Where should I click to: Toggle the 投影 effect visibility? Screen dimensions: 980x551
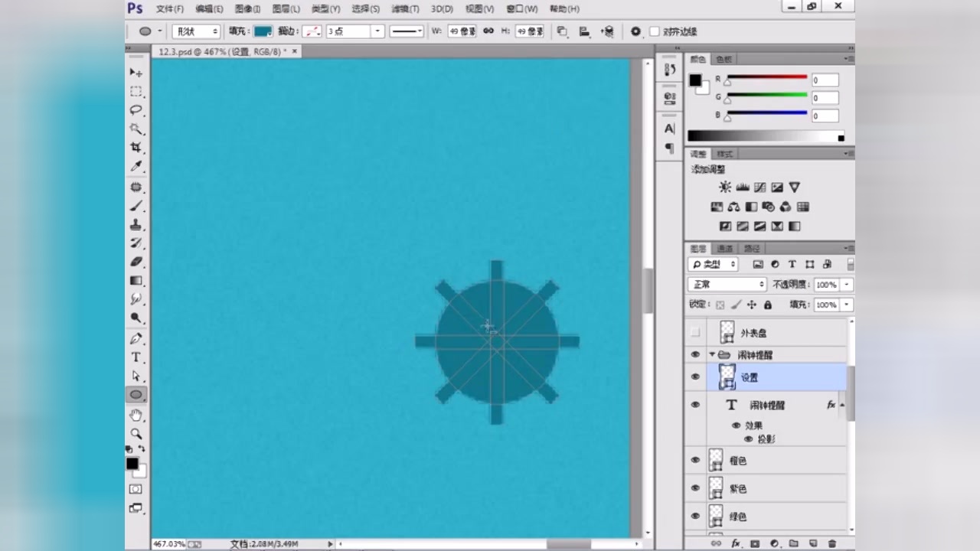click(x=749, y=439)
